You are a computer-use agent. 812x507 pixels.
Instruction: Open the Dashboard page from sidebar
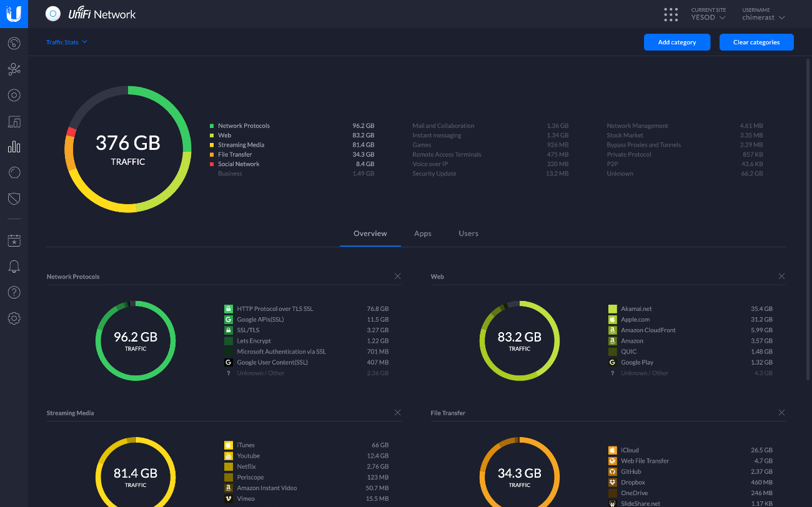coord(14,44)
